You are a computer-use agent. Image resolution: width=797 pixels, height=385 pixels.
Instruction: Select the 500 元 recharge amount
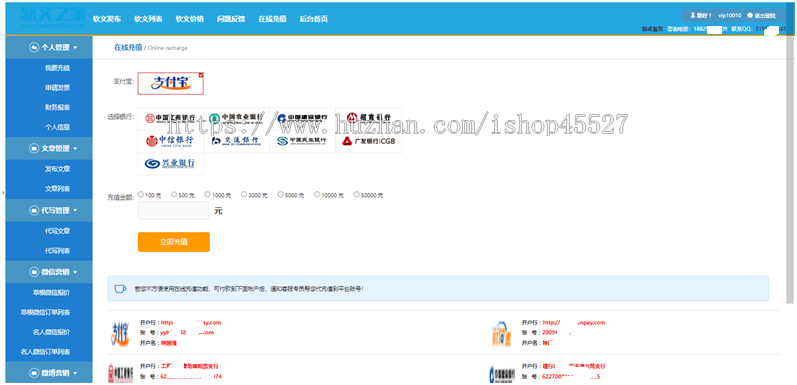tap(174, 194)
